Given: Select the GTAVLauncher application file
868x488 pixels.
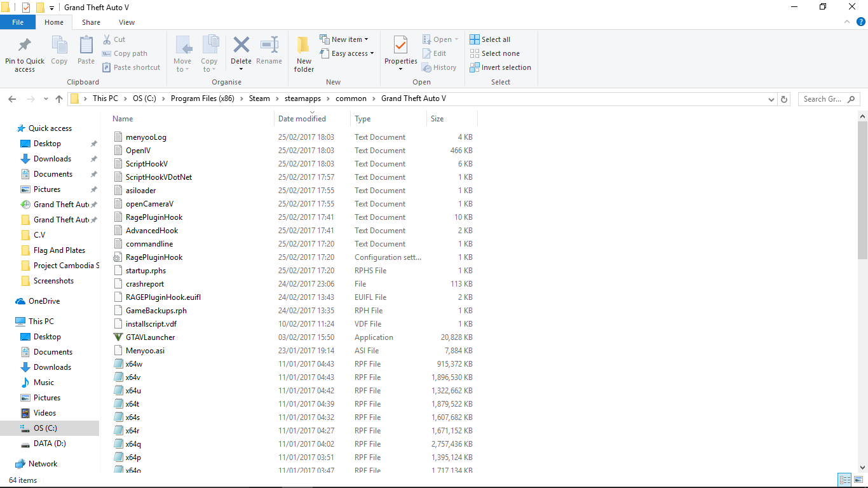Looking at the screenshot, I should [x=150, y=337].
